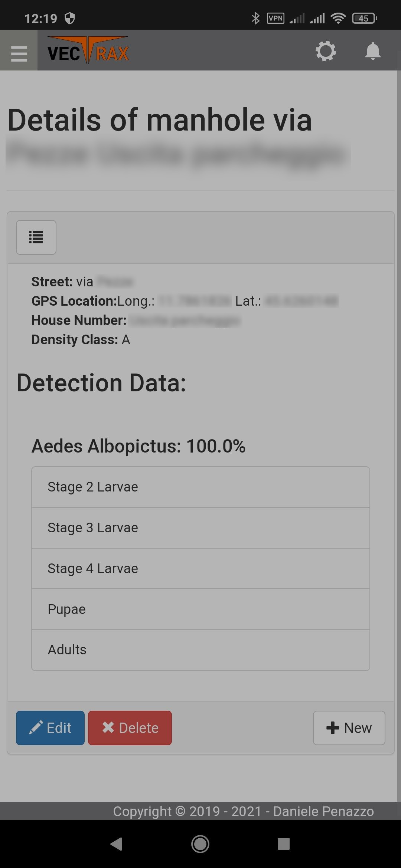Tap the Vectrax logo
The width and height of the screenshot is (401, 868).
pyautogui.click(x=88, y=50)
